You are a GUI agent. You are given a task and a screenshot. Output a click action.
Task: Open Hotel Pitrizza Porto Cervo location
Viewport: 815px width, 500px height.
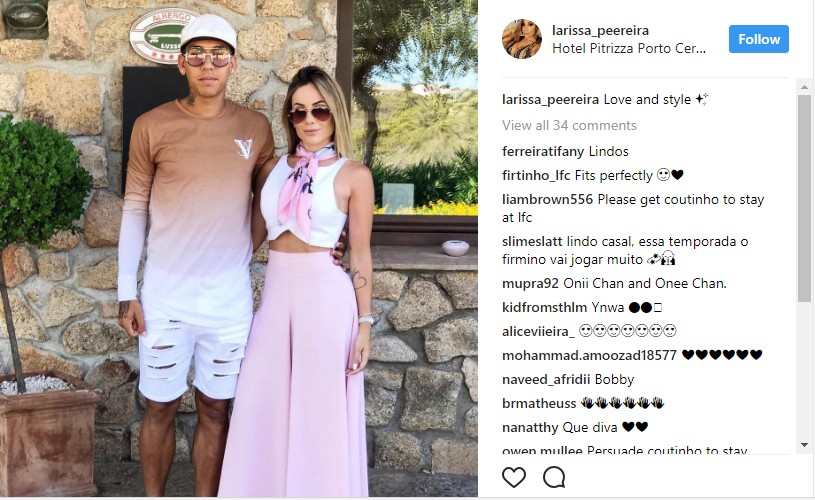click(x=629, y=48)
